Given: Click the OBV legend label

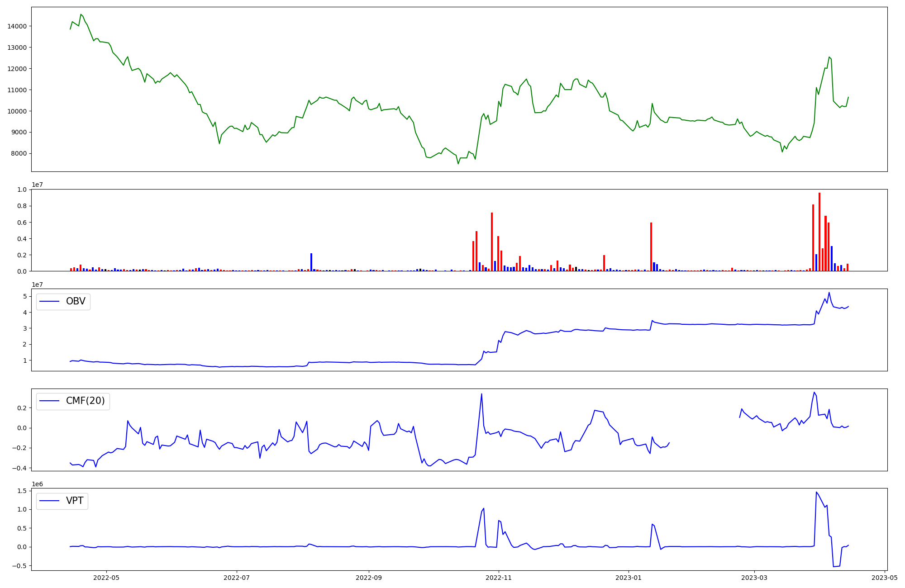Looking at the screenshot, I should pyautogui.click(x=76, y=302).
